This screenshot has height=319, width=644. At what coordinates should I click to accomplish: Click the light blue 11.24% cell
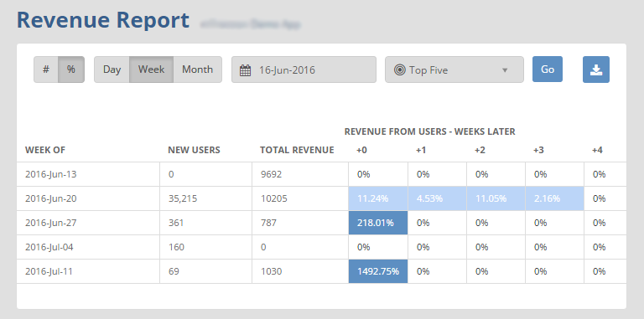[x=378, y=199]
